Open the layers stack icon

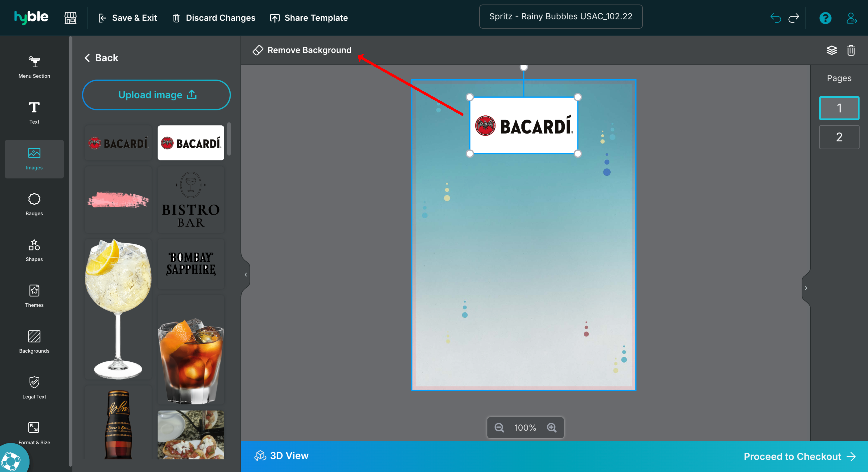[832, 50]
